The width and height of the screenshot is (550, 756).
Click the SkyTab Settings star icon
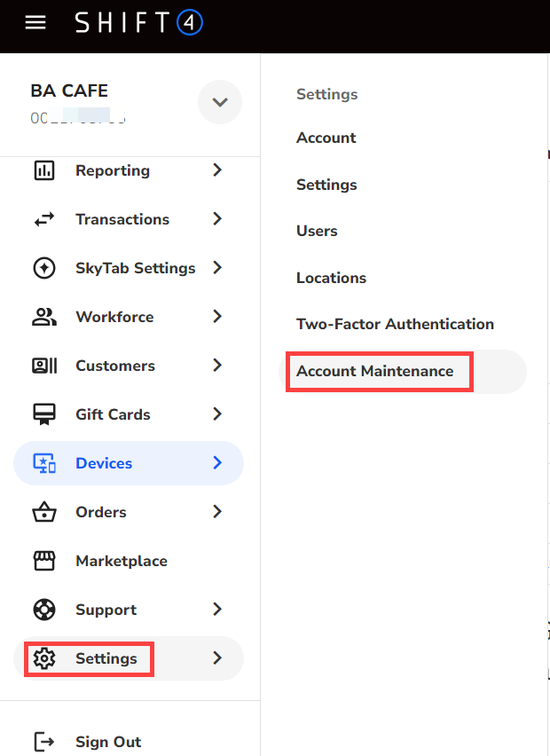pos(43,268)
